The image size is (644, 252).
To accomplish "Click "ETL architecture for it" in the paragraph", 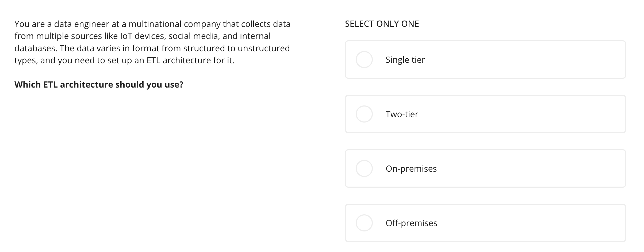I will pos(190,60).
